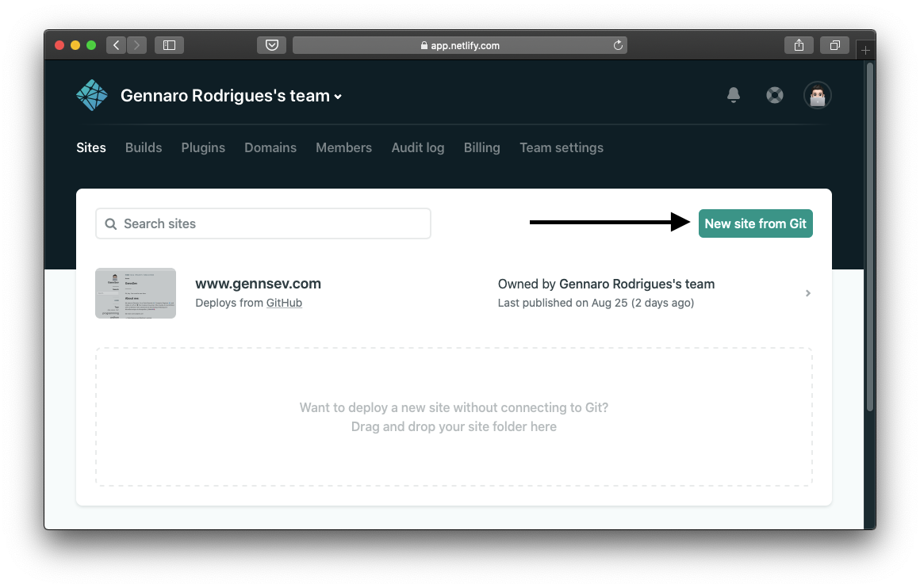Click the gennsev site preview thumbnail
Viewport: 920px width, 588px height.
(136, 293)
